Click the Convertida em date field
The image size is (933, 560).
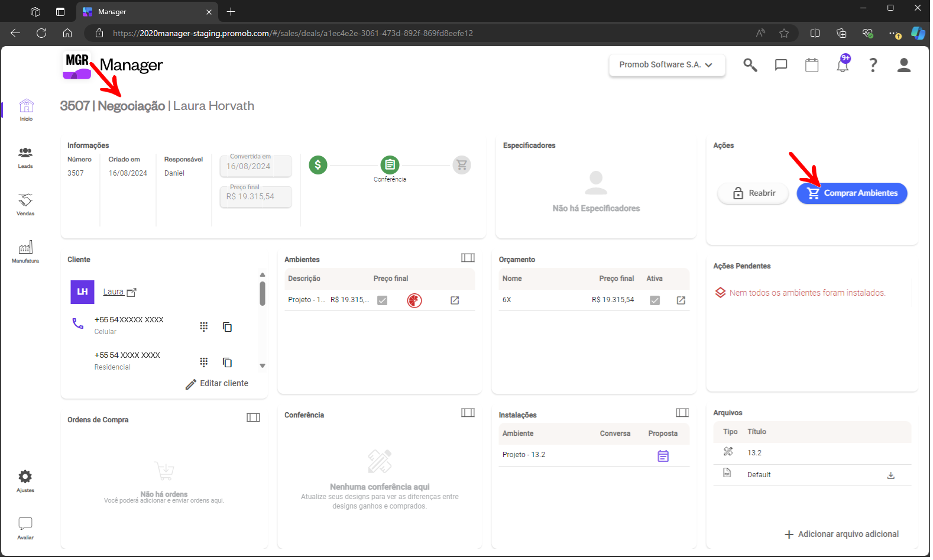coord(256,166)
